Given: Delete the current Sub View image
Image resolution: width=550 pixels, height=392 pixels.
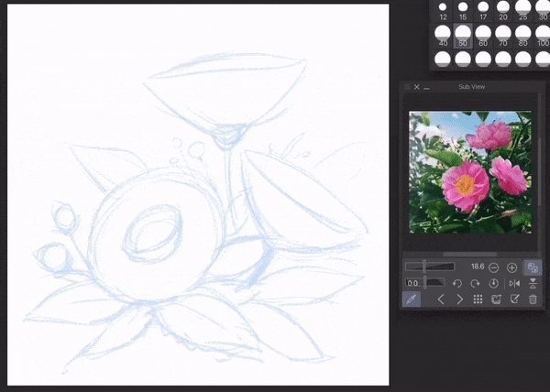Looking at the screenshot, I should (x=533, y=299).
